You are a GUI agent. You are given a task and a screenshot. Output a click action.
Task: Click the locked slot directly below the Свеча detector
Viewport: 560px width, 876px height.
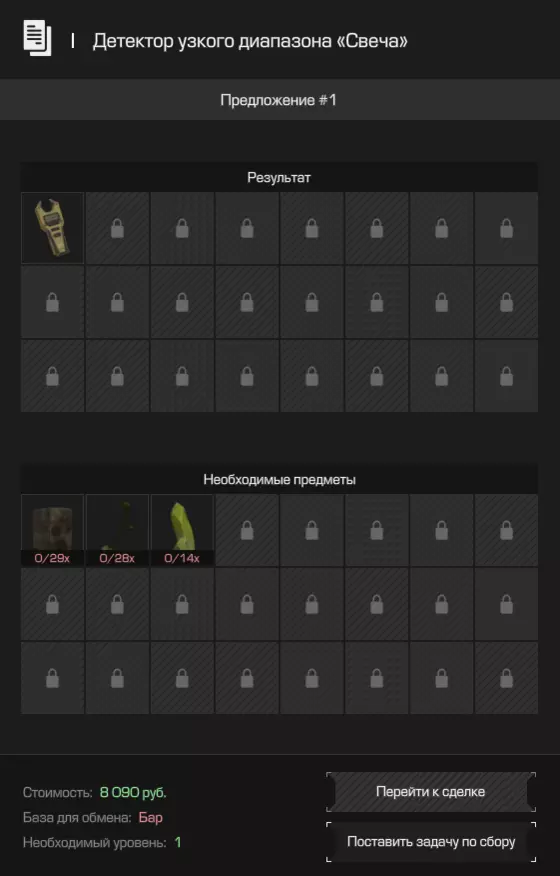pyautogui.click(x=53, y=302)
